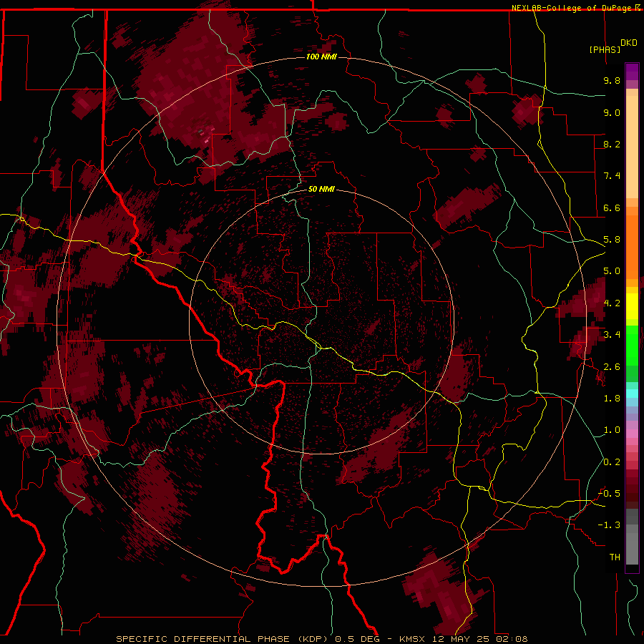Click the 4.2 value on the color scale
Image resolution: width=644 pixels, height=644 pixels.
pyautogui.click(x=612, y=303)
